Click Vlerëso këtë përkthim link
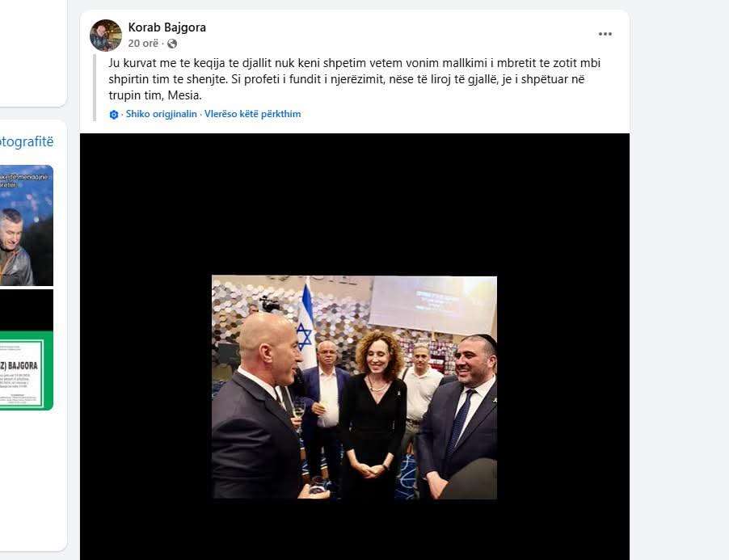This screenshot has height=560, width=729. (252, 114)
